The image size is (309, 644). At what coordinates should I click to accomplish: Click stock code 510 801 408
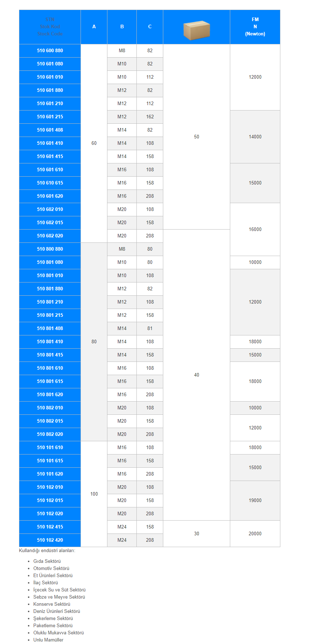50,329
